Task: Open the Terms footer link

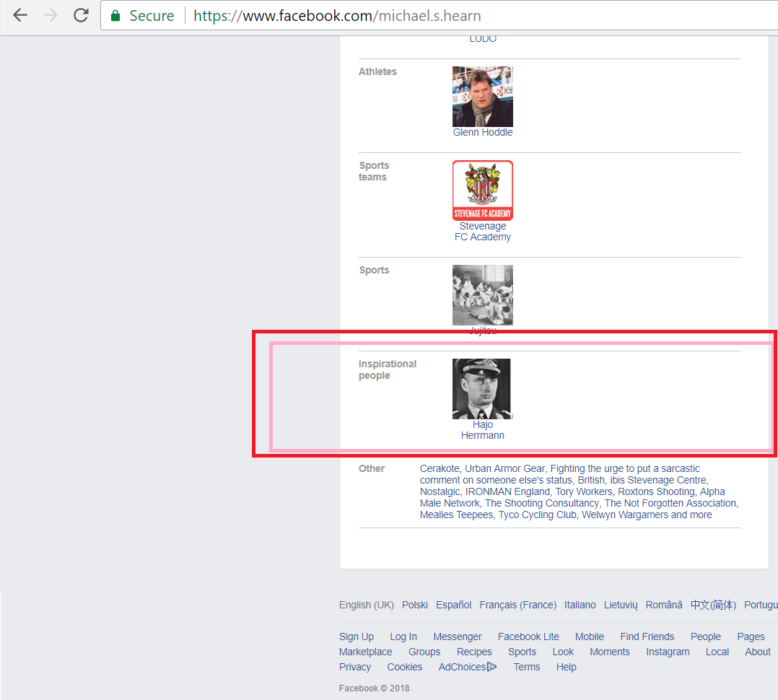Action: pos(526,668)
